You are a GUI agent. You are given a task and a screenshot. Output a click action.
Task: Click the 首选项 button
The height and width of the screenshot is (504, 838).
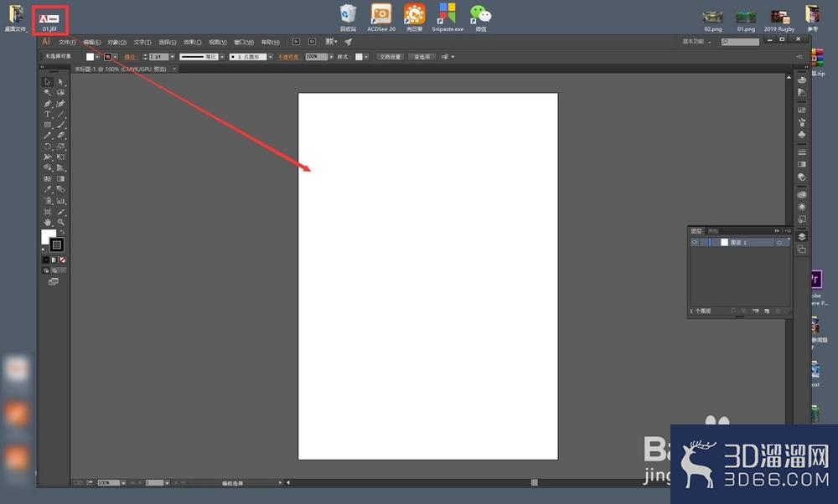(x=422, y=57)
